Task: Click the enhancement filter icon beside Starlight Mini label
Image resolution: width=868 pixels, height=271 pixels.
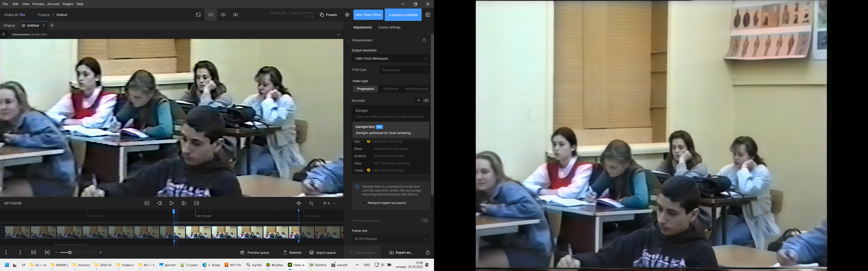Action: [x=3, y=34]
